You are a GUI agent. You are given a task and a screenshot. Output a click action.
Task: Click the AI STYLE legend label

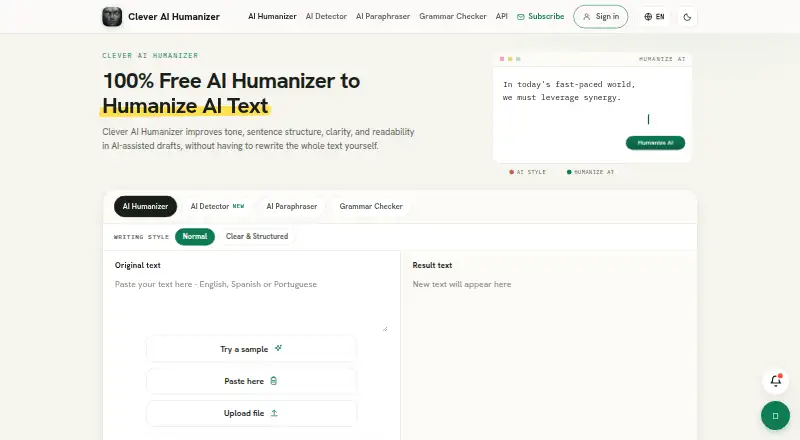(x=528, y=172)
